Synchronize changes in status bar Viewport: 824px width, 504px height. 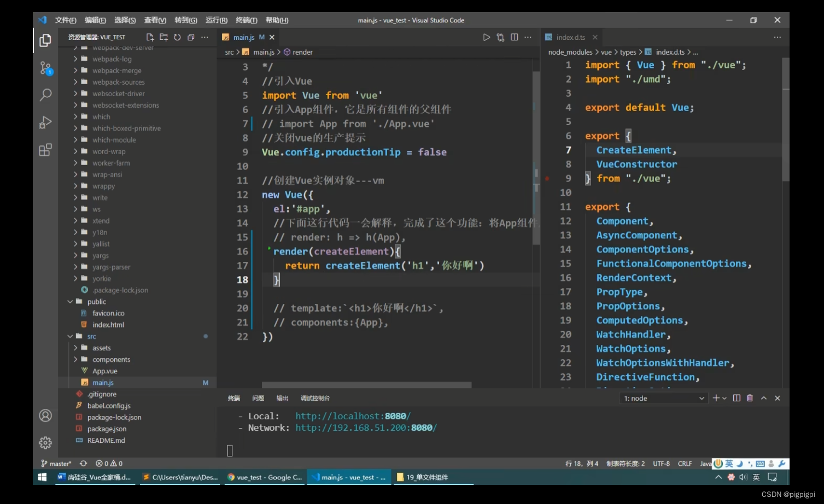(83, 463)
